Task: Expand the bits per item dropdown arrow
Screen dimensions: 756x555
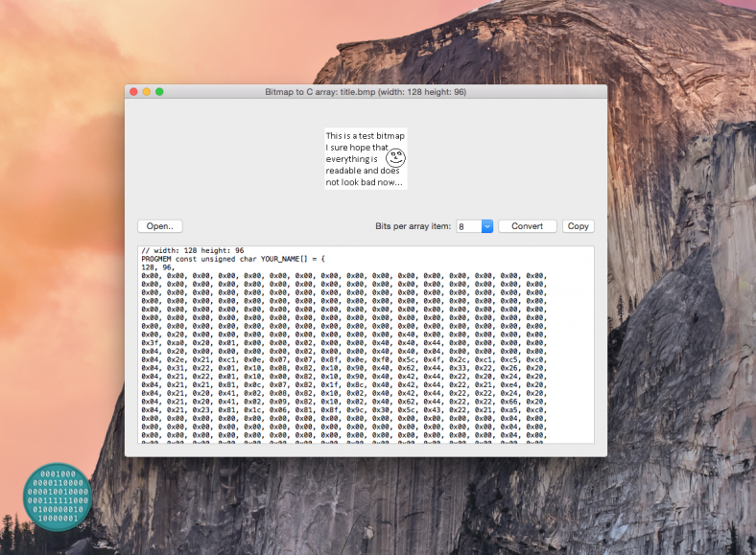Action: pos(486,226)
